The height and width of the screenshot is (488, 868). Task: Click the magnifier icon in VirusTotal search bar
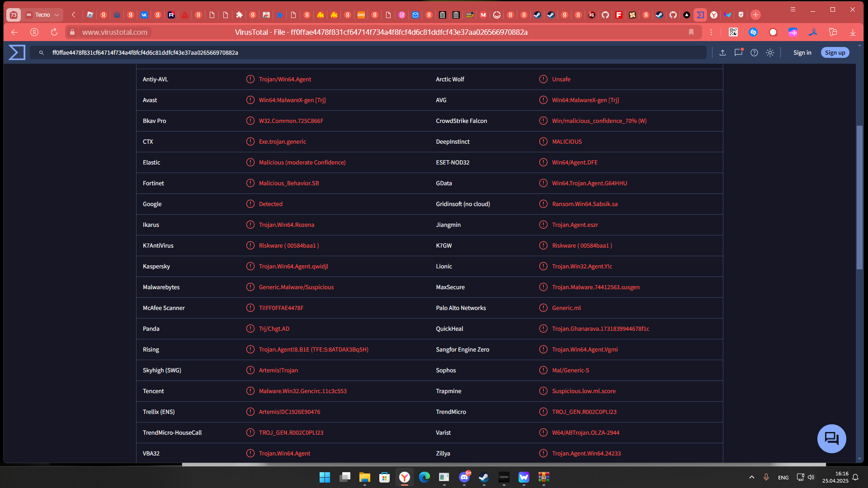(x=42, y=53)
